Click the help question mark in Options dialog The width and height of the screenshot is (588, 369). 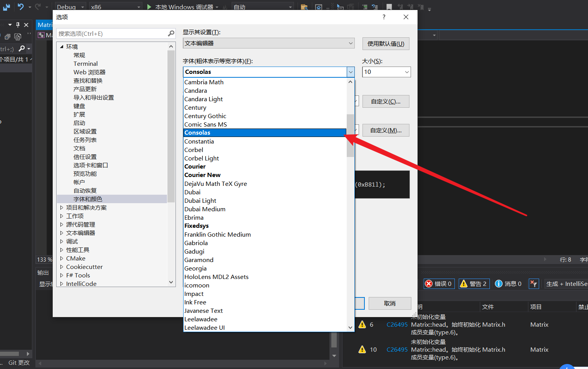(x=384, y=17)
